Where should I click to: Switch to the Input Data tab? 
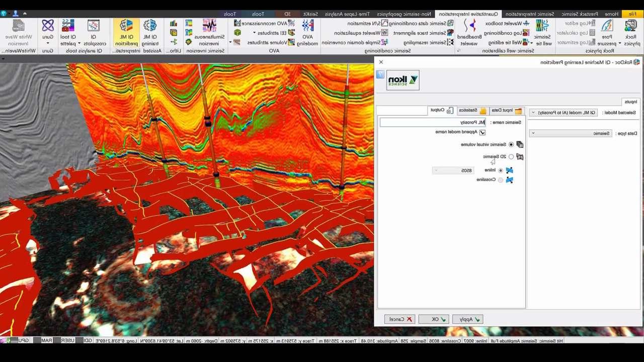coord(506,110)
